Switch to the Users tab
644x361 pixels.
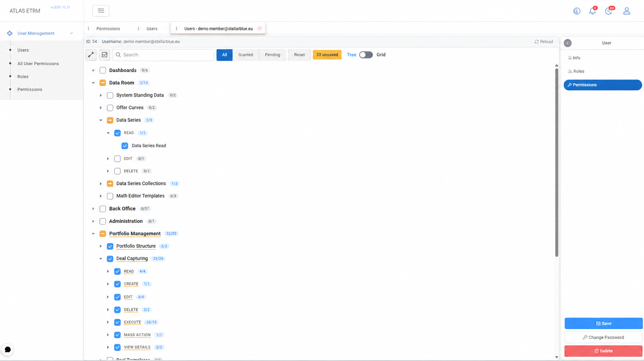[152, 28]
